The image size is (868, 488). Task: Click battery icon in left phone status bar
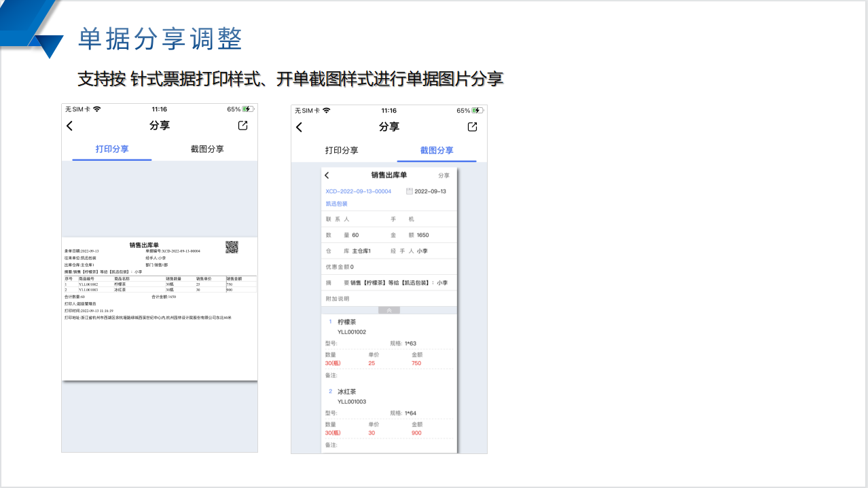coord(248,109)
